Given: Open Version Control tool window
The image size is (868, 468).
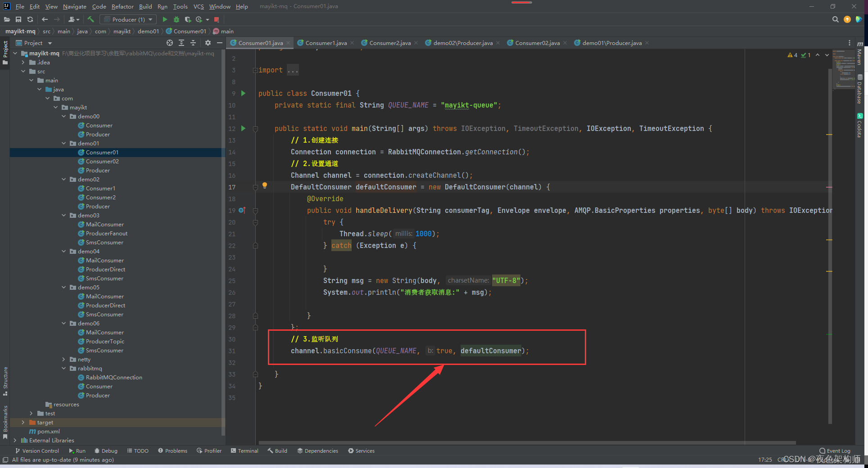Looking at the screenshot, I should 37,450.
